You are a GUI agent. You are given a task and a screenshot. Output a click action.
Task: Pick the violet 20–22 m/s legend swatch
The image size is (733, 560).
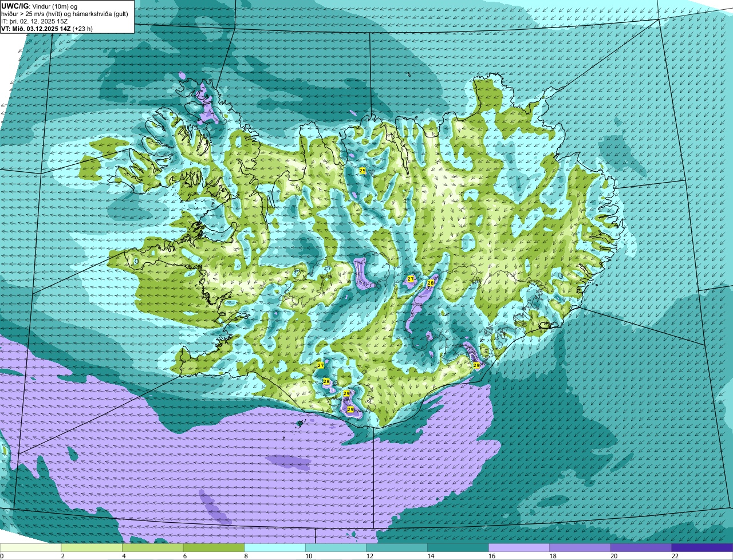[x=641, y=547]
